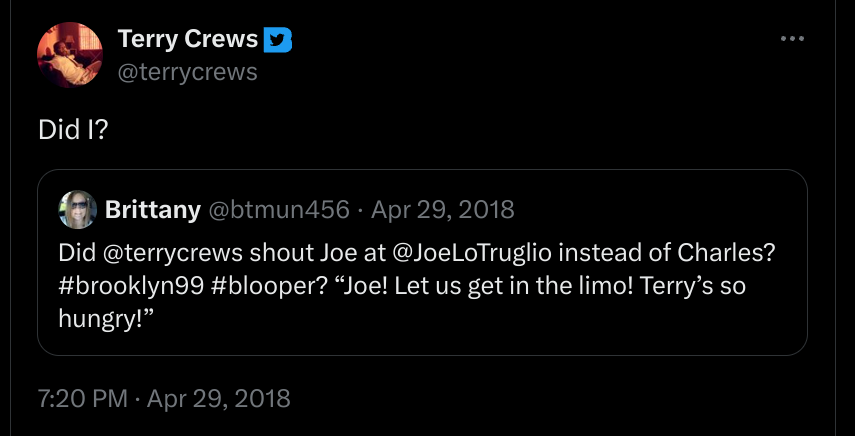Click the "Did I?" tweet text
Screen dimensions: 855x436
pyautogui.click(x=73, y=129)
